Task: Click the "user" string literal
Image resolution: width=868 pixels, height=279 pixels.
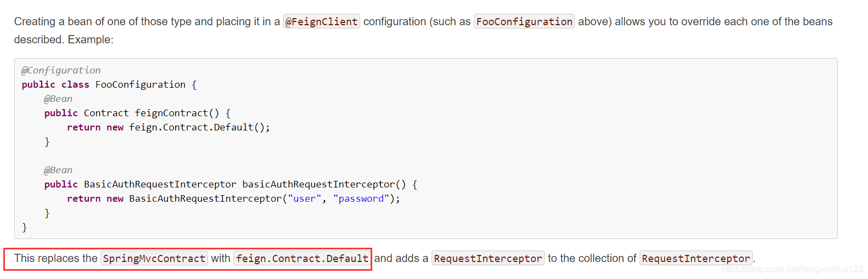Action: (304, 198)
